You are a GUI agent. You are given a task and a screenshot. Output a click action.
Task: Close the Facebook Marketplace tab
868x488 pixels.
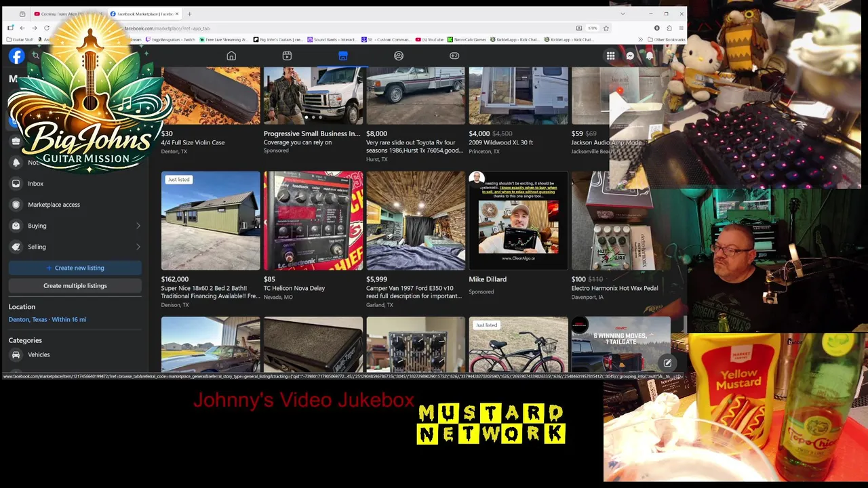click(177, 14)
